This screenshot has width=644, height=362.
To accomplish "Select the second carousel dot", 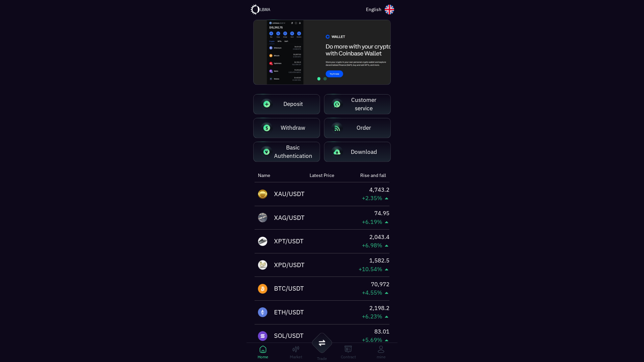I will click(325, 79).
